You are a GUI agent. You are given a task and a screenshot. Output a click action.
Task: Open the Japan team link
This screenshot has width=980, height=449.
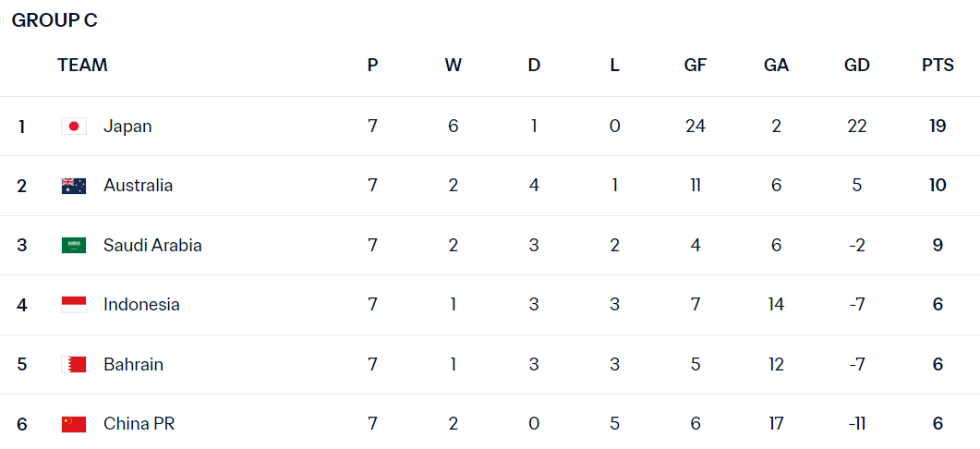point(127,127)
